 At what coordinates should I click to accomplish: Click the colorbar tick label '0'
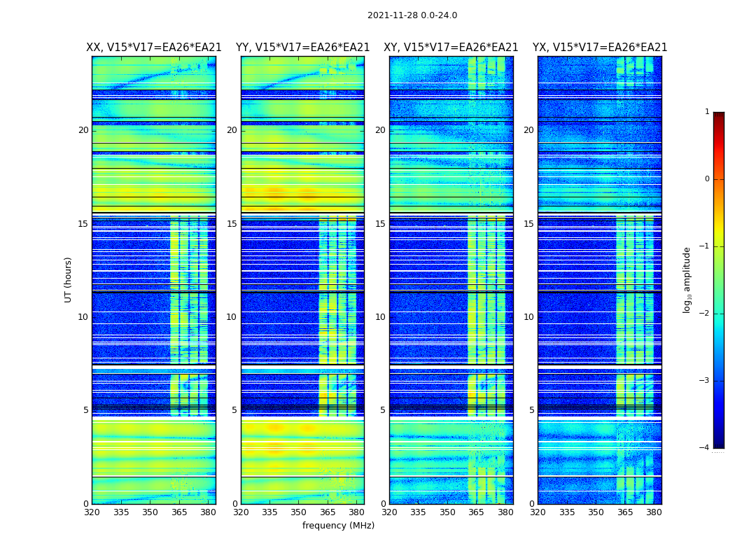707,179
